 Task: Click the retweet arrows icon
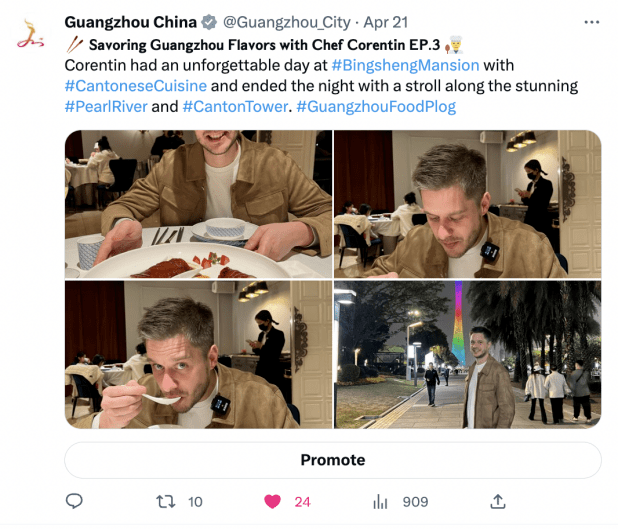(x=166, y=501)
